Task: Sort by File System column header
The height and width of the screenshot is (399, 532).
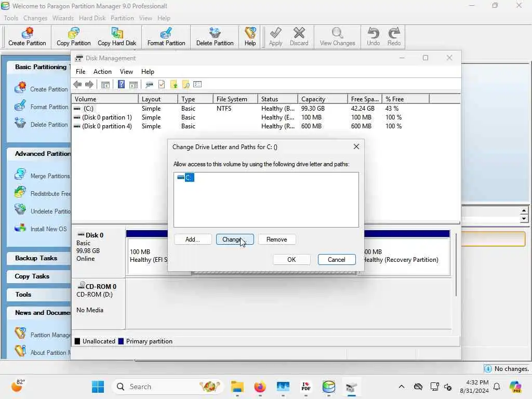Action: pyautogui.click(x=235, y=99)
